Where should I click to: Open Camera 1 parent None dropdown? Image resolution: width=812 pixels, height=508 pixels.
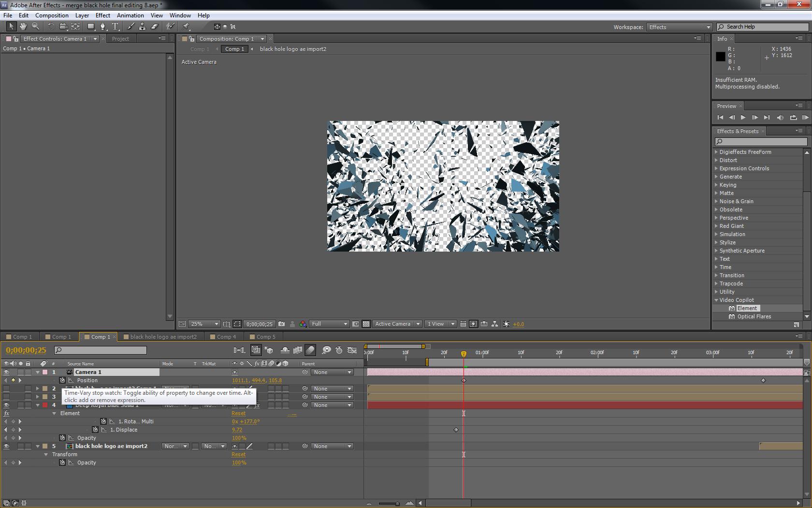[332, 372]
